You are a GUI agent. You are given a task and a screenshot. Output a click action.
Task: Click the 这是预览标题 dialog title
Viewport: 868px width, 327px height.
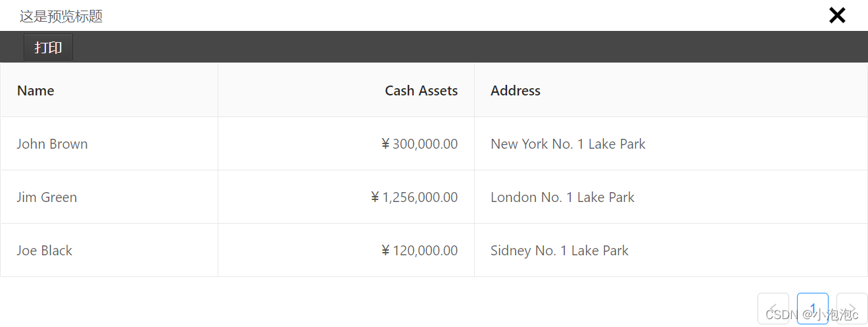pos(61,16)
